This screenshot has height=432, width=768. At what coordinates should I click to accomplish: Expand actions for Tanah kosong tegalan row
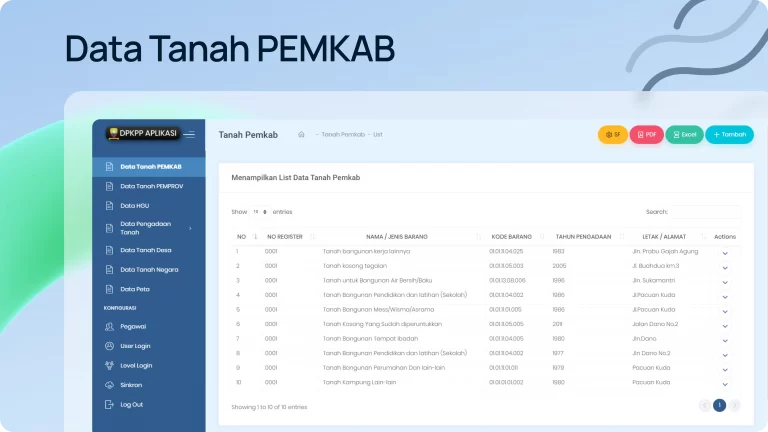[725, 268]
